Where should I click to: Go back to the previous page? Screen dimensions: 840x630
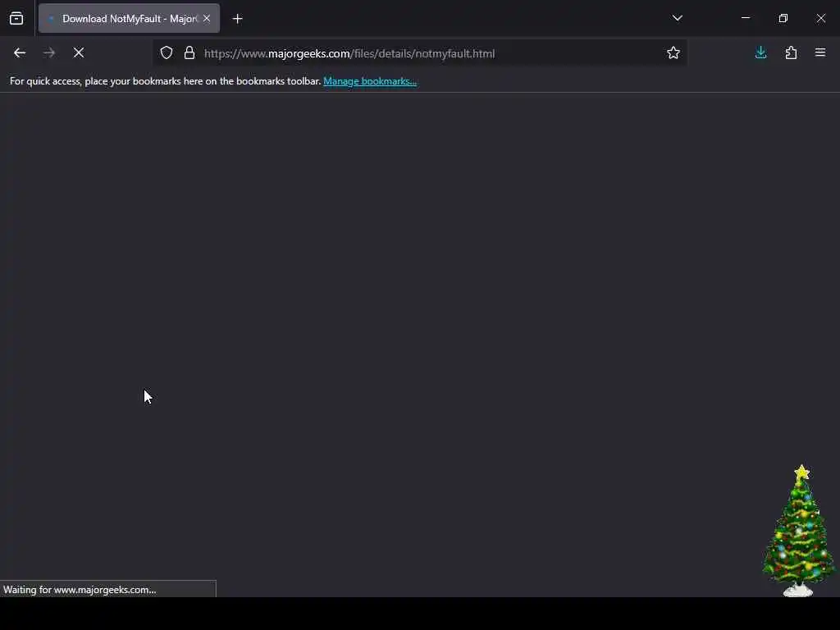point(20,53)
